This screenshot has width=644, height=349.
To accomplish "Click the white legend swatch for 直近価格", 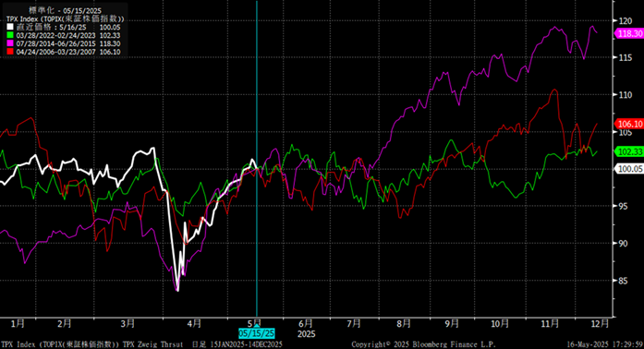I will [10, 27].
